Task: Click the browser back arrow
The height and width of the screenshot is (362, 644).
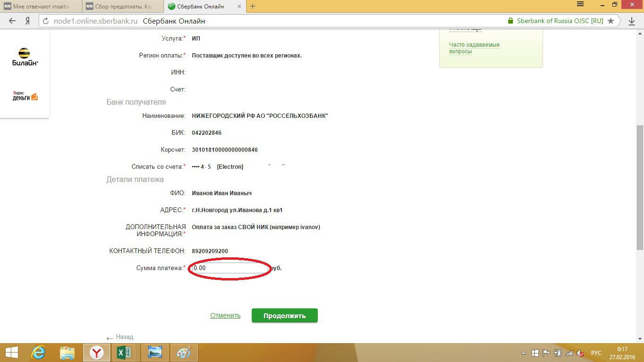Action: (13, 21)
